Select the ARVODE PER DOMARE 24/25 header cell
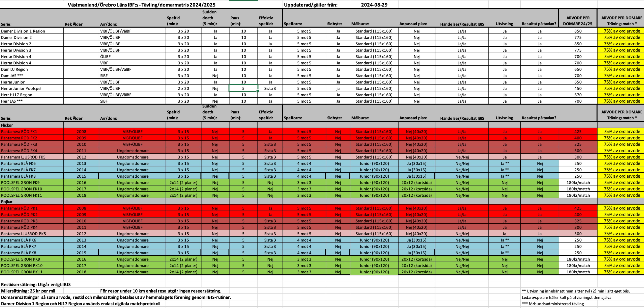644x308 pixels. [x=578, y=21]
